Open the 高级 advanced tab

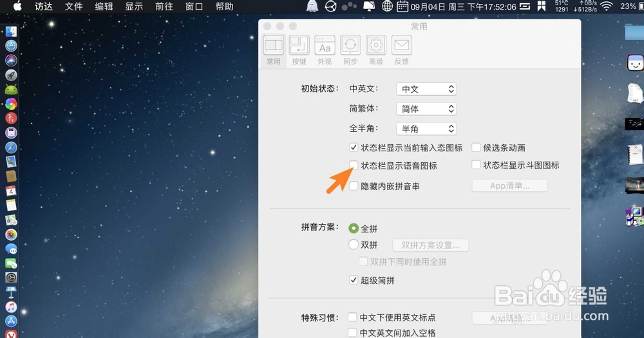click(x=376, y=50)
